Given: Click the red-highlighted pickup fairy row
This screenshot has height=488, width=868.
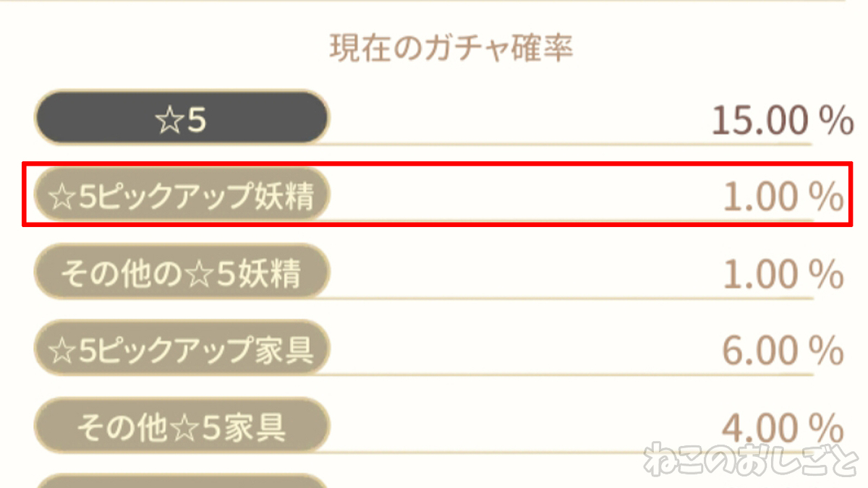Looking at the screenshot, I should [434, 194].
